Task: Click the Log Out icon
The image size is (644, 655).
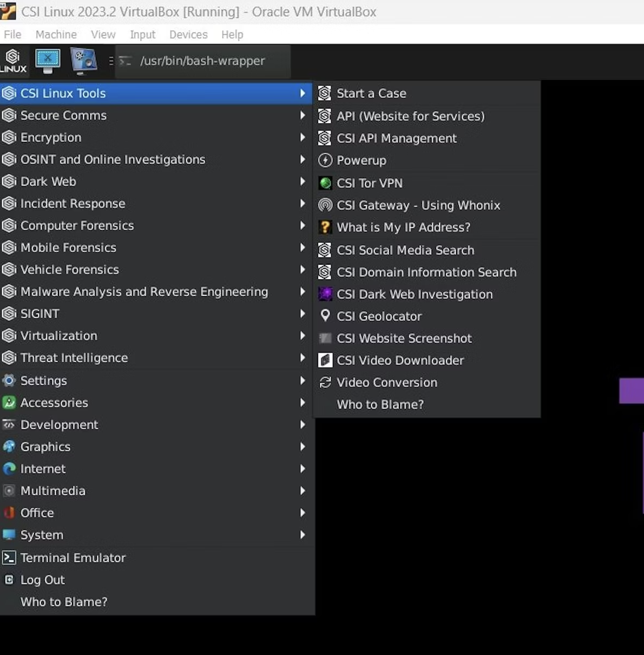Action: (x=9, y=580)
